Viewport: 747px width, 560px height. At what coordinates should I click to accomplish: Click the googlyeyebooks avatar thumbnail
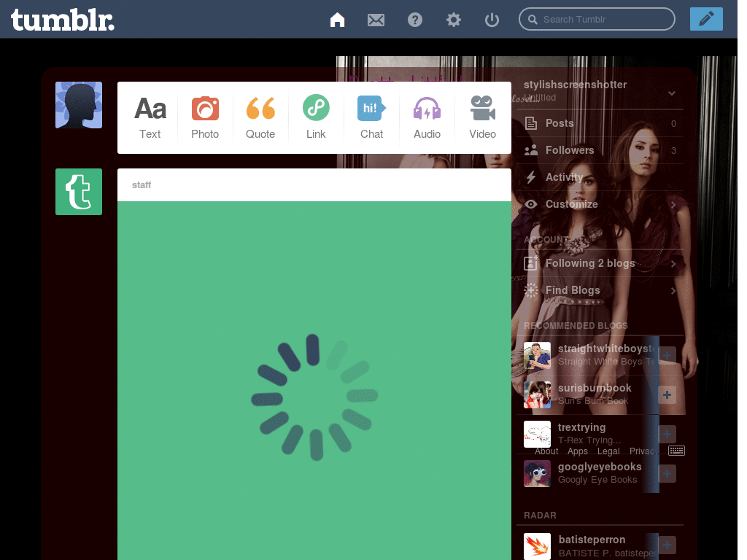537,473
